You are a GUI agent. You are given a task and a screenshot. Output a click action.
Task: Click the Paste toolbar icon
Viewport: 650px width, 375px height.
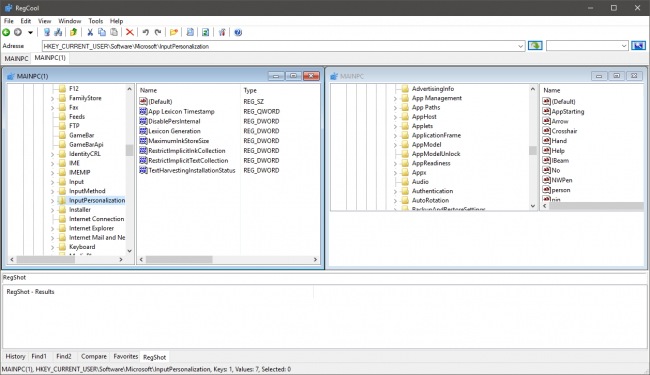click(x=114, y=32)
